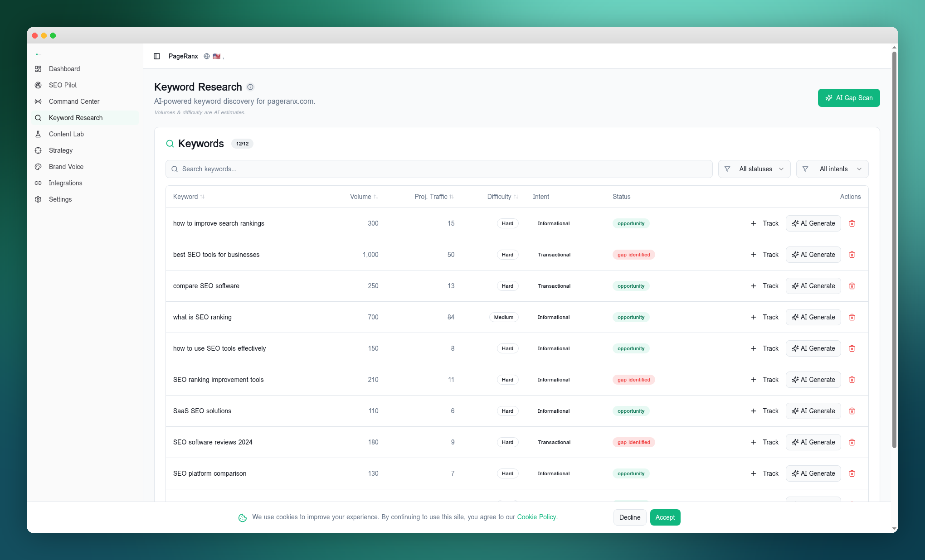Open the Dashboard from the sidebar
This screenshot has width=925, height=560.
(x=64, y=69)
